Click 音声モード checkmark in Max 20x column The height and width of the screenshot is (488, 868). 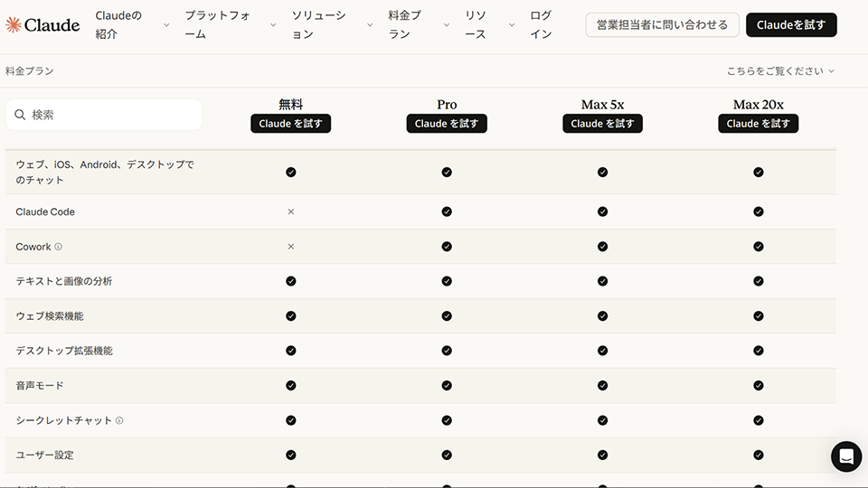[759, 386]
